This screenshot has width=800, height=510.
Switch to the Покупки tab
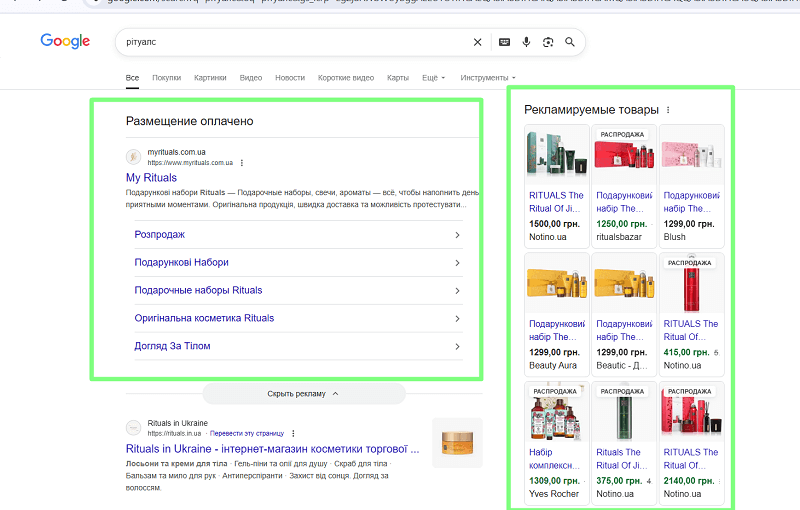pos(166,78)
